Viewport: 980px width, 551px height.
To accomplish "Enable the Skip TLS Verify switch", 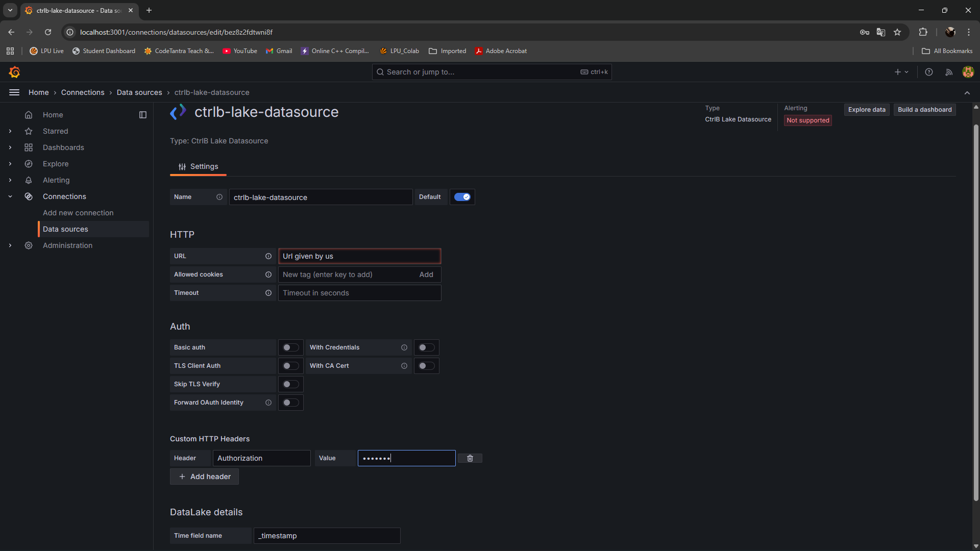I will click(290, 384).
